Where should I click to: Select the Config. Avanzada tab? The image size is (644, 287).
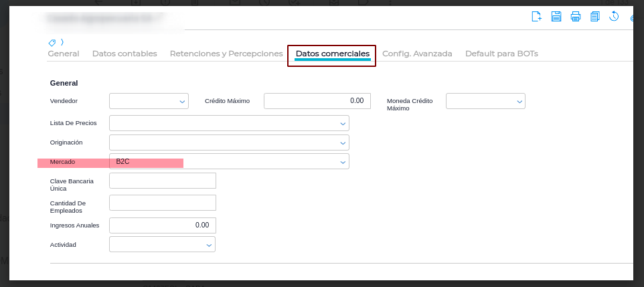click(417, 54)
